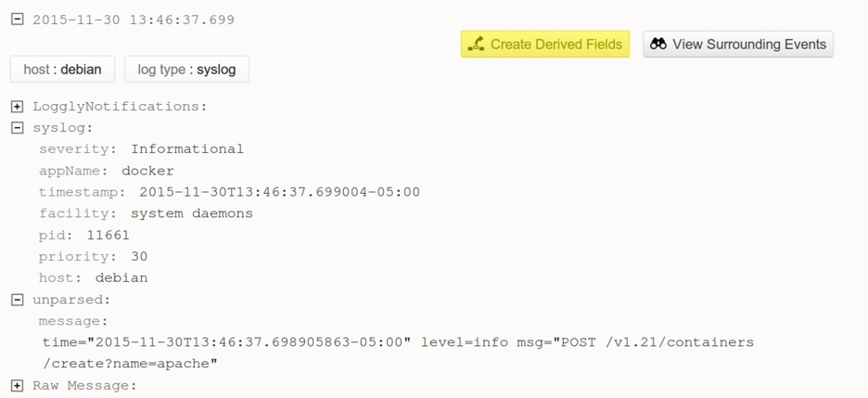Select the syslog timestamp field value
868x398 pixels.
tap(279, 192)
